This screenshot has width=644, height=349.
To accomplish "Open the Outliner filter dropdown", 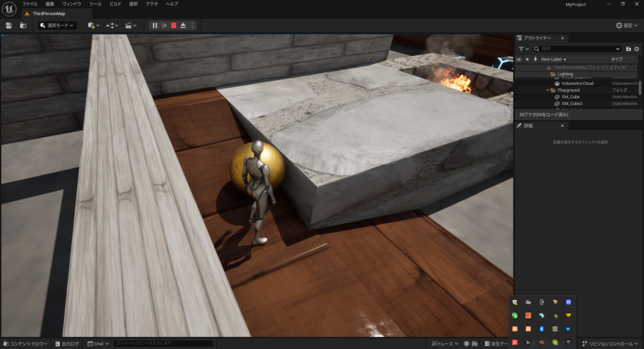I will [x=523, y=48].
